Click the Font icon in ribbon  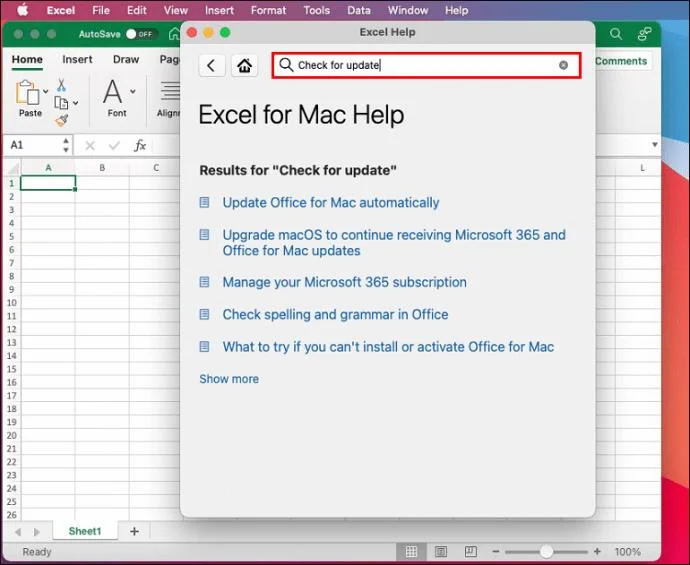(x=113, y=92)
